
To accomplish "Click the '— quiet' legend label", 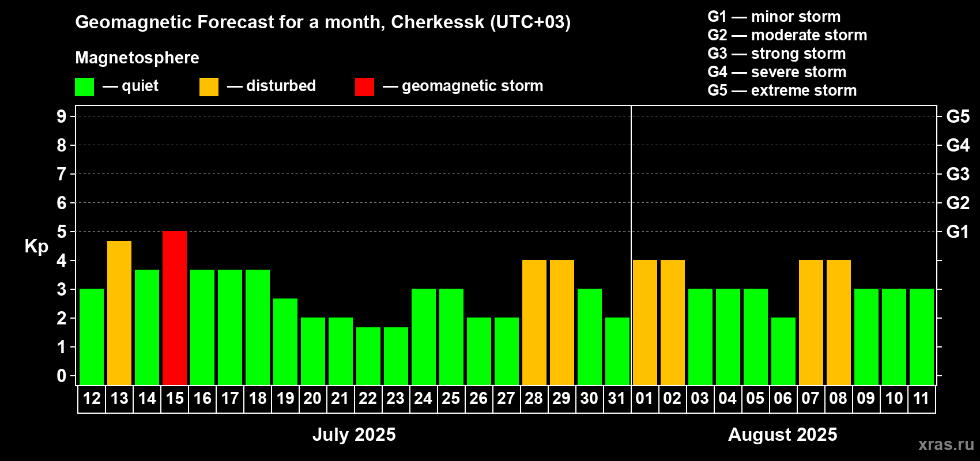I will pyautogui.click(x=130, y=86).
